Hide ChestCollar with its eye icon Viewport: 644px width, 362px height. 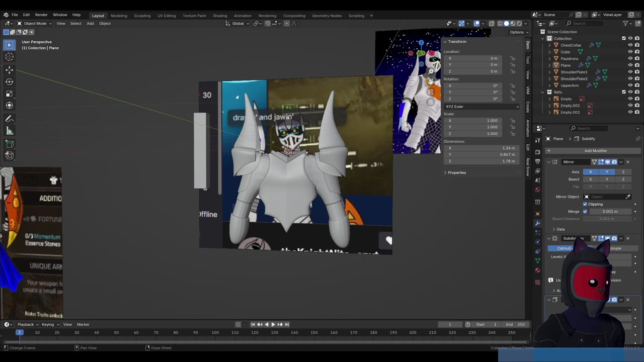(630, 45)
